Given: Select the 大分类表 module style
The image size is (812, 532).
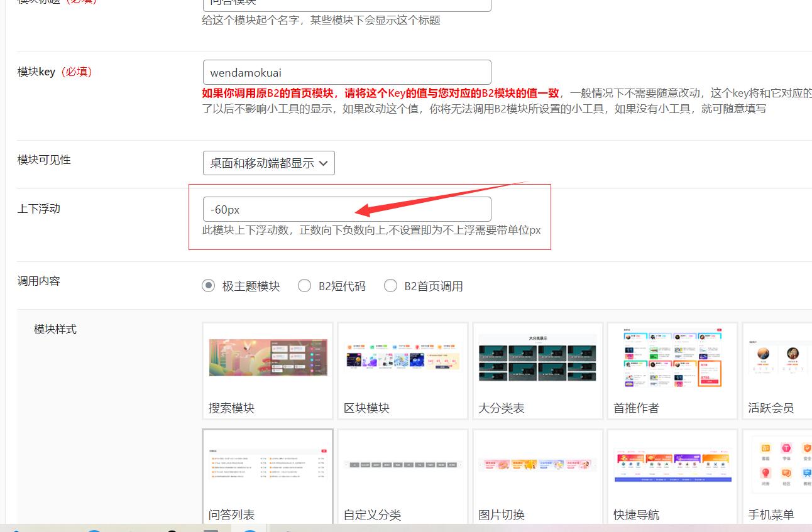Looking at the screenshot, I should (538, 371).
